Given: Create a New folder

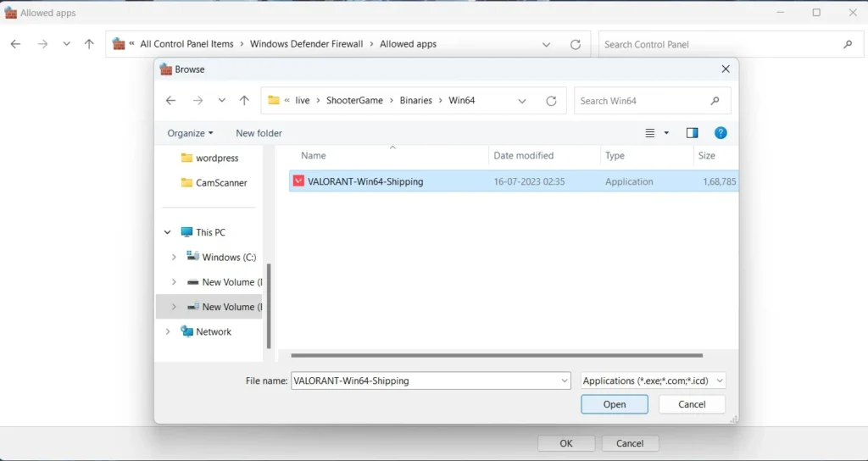Looking at the screenshot, I should [259, 133].
